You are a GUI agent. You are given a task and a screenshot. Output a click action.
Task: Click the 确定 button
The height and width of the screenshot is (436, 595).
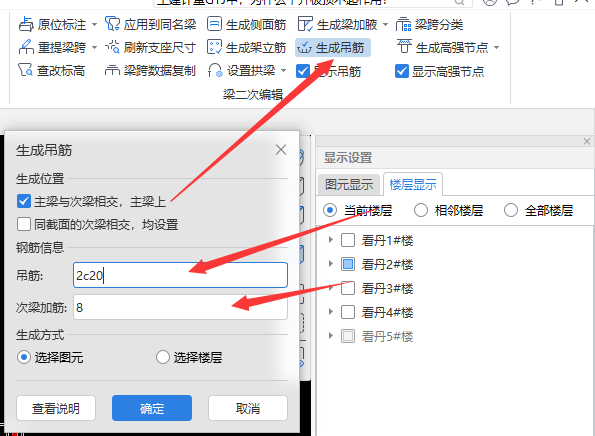coord(152,408)
